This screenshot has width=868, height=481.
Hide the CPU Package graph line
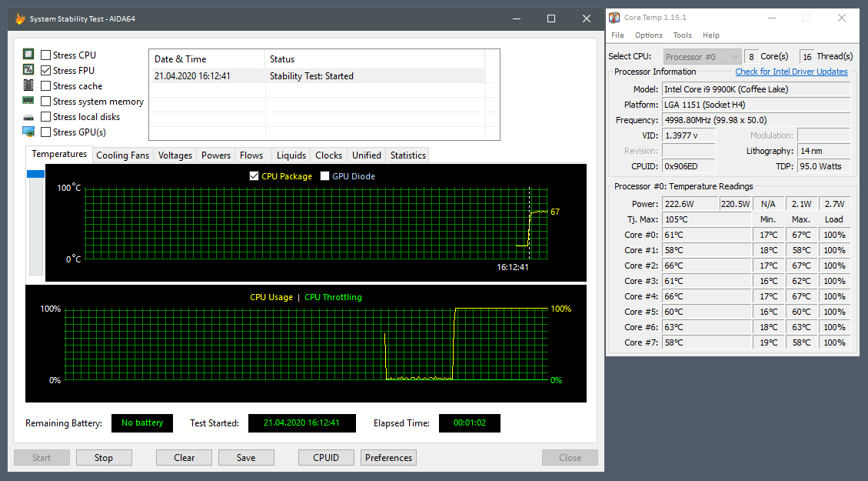click(254, 176)
